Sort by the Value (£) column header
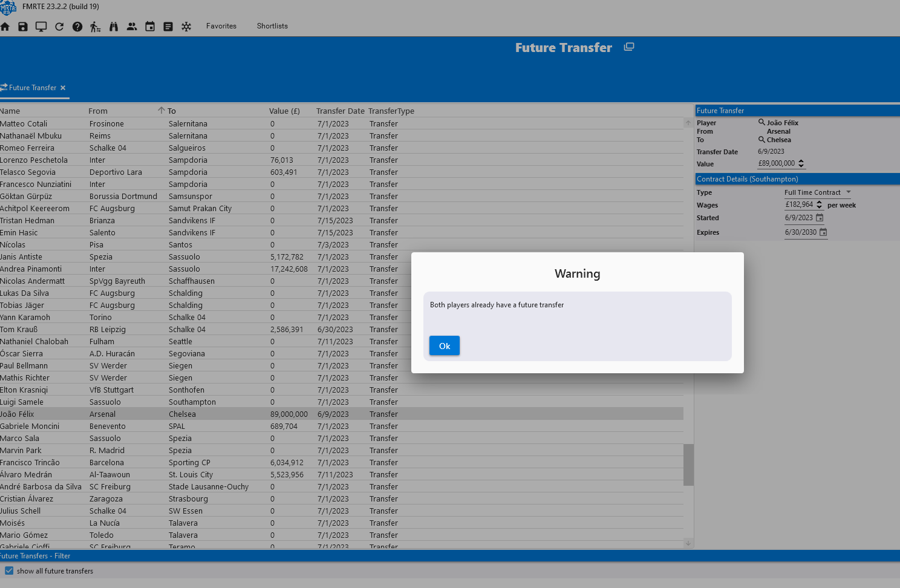900x588 pixels. tap(284, 111)
